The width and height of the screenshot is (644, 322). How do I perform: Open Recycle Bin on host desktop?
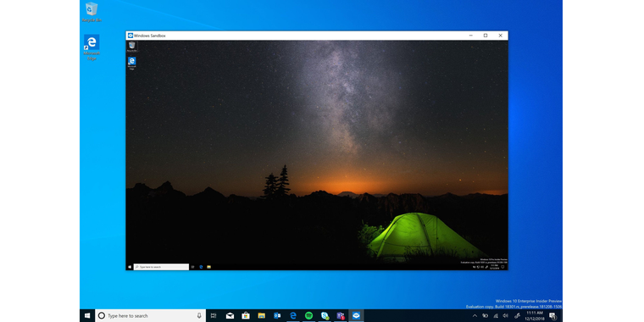[92, 12]
